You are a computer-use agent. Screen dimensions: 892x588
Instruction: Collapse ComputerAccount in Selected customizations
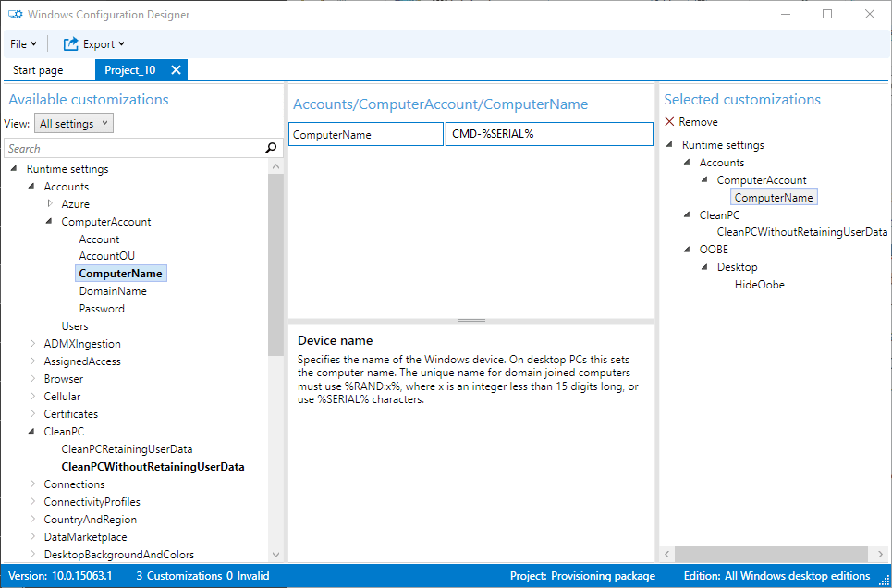(704, 180)
